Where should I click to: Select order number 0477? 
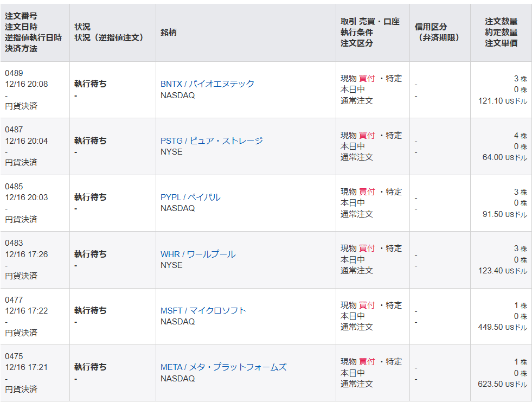click(x=14, y=300)
